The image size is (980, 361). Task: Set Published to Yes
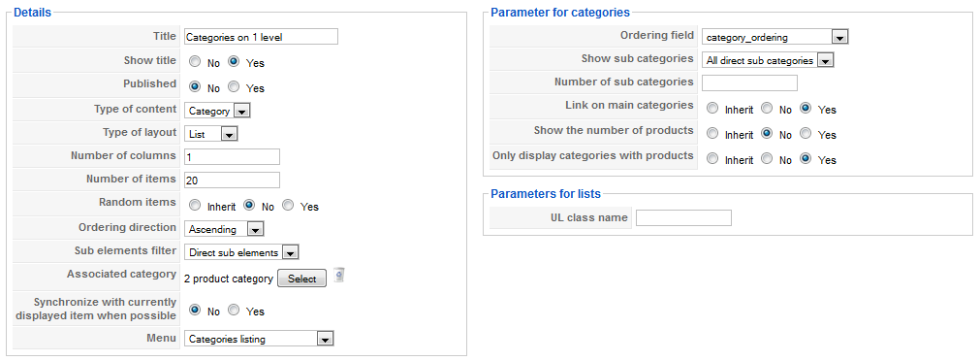(234, 87)
